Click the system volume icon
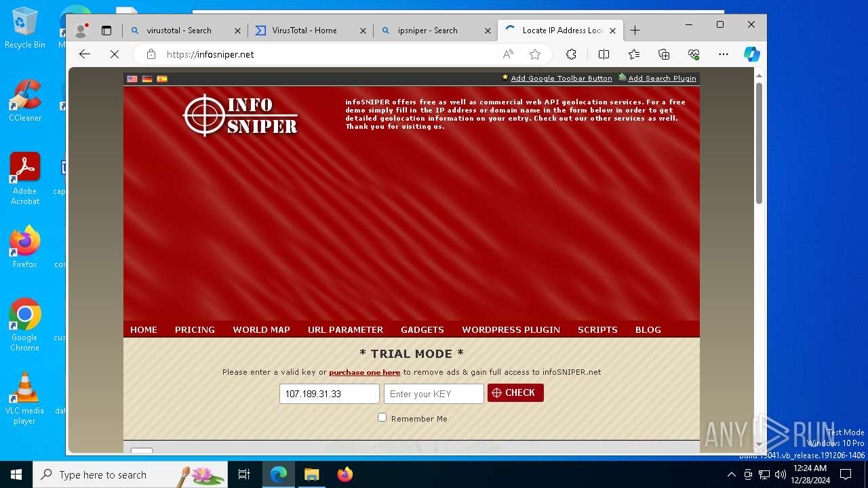868x488 pixels. (780, 474)
